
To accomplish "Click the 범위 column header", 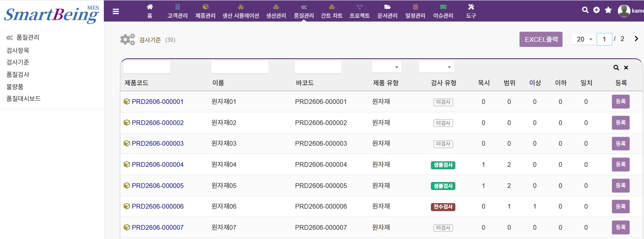I will click(x=509, y=83).
